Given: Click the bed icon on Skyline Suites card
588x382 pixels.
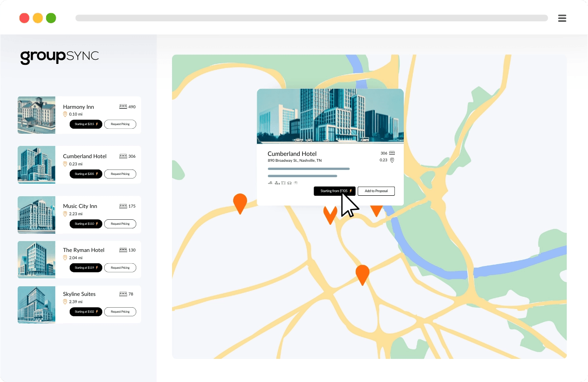Looking at the screenshot, I should pos(123,294).
